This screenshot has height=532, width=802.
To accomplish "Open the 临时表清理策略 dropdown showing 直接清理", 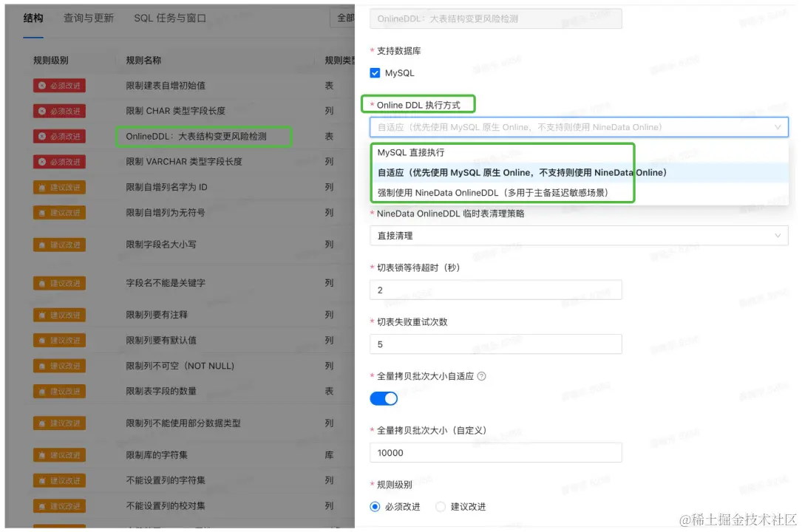I will (x=579, y=236).
